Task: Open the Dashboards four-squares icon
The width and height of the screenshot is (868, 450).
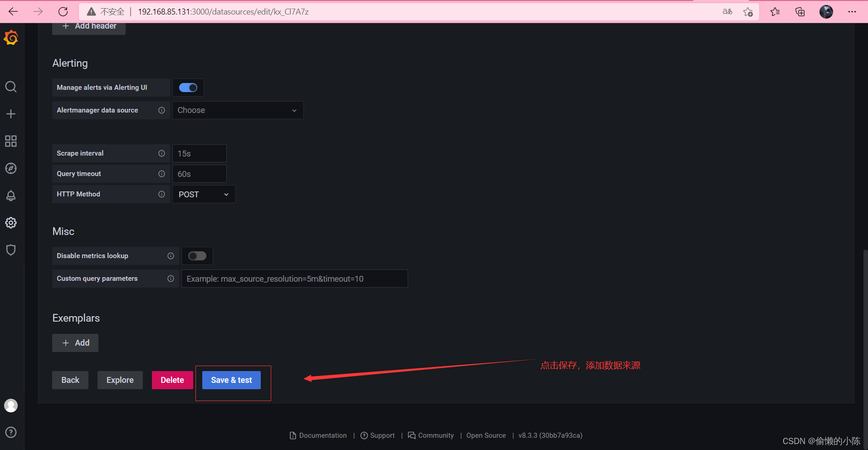Action: click(11, 141)
